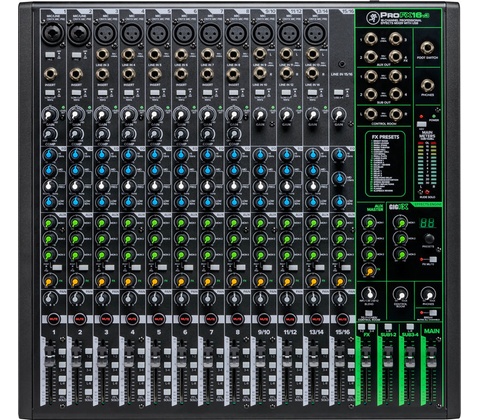
Task: Click the channel 6 LOW EQ blue knob
Action: [181, 202]
